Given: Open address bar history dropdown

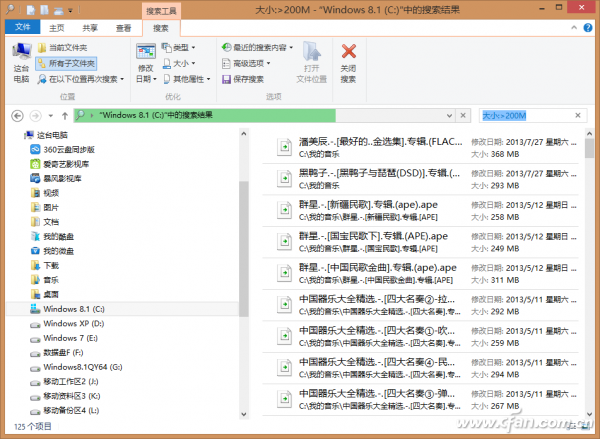Looking at the screenshot, I should (x=449, y=116).
